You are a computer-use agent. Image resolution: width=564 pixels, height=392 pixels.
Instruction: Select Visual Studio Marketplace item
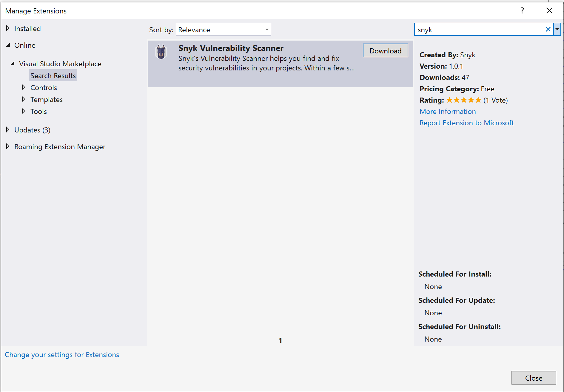[x=60, y=64]
